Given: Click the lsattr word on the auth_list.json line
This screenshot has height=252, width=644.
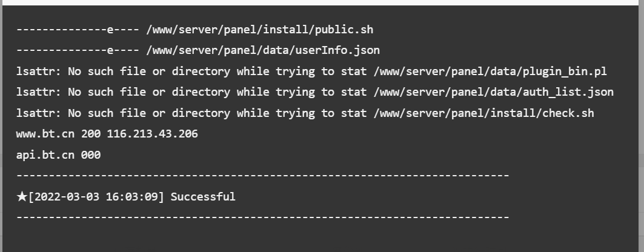Looking at the screenshot, I should tap(35, 92).
